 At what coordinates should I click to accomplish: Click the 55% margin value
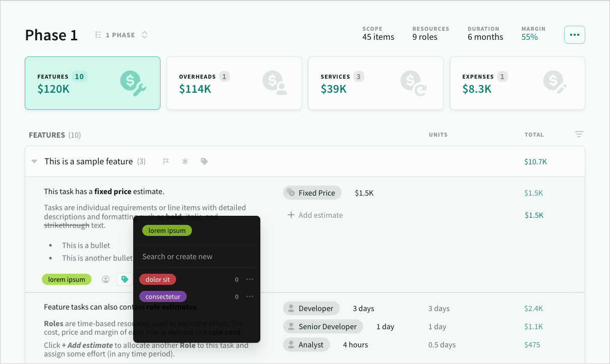pyautogui.click(x=530, y=37)
